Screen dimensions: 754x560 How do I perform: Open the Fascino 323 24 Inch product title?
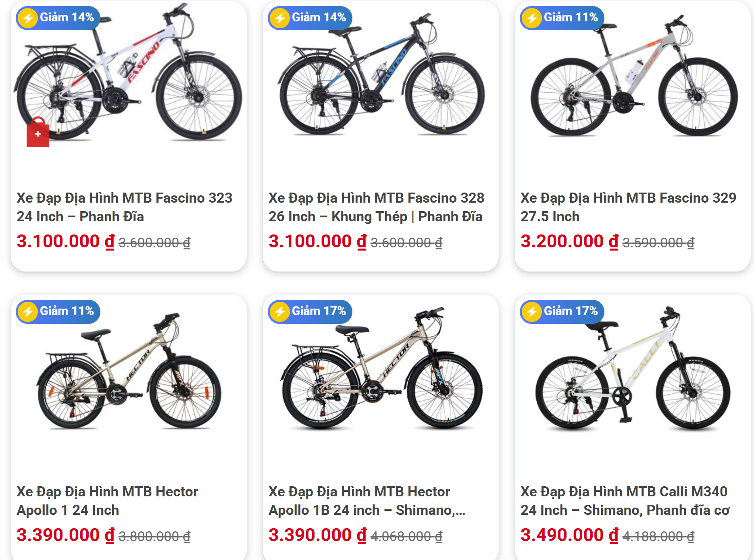coord(124,207)
